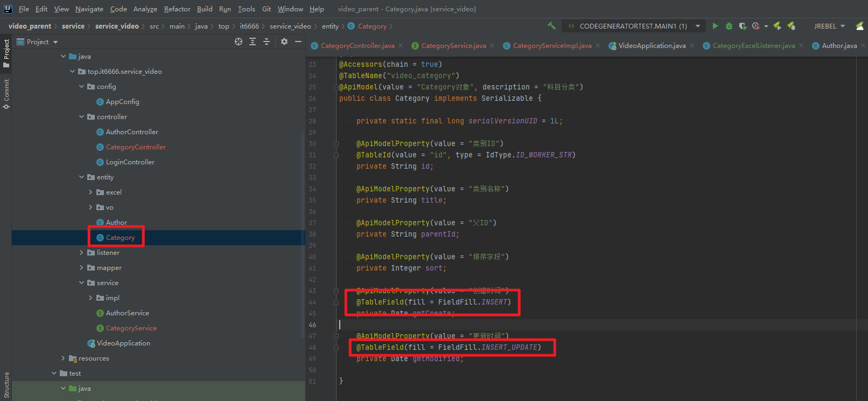Viewport: 868px width, 401px height.
Task: Open JREBEL dropdown in toolbar
Action: (x=830, y=26)
